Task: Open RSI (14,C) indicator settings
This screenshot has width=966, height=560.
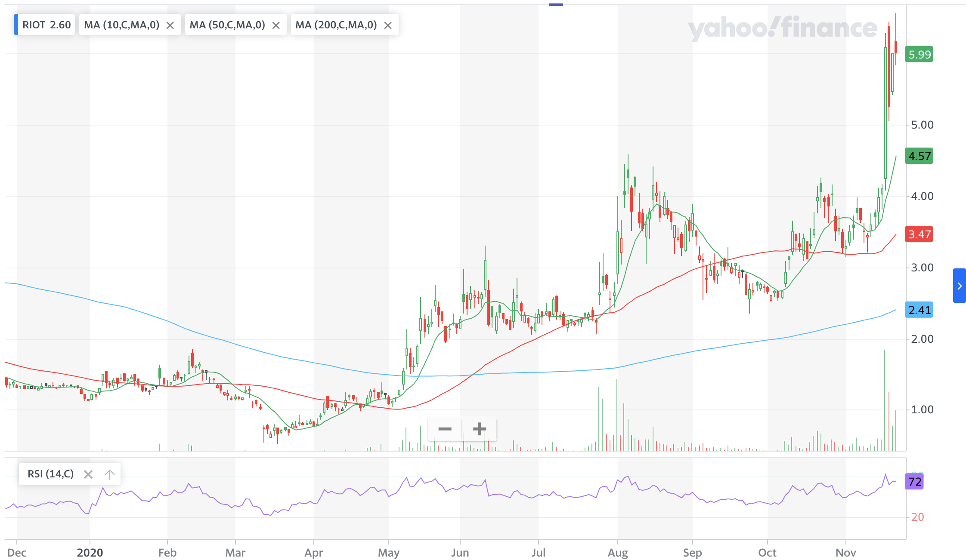Action: click(x=51, y=474)
